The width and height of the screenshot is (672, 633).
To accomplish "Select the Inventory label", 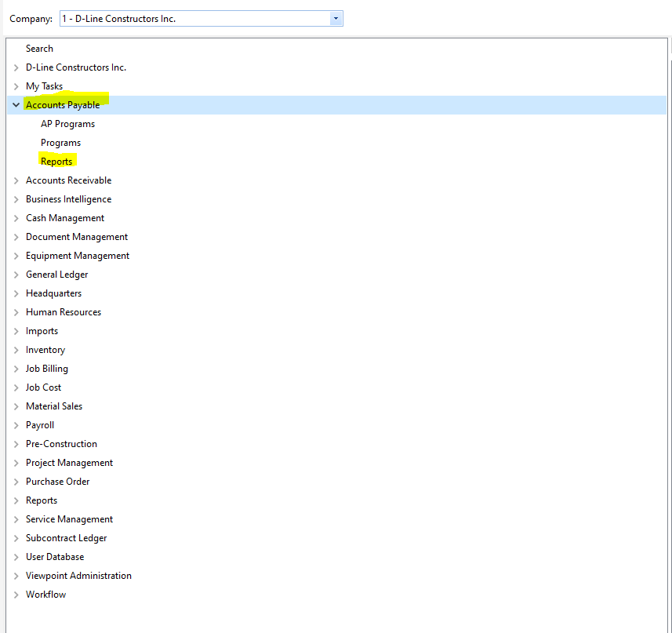I will pos(45,350).
